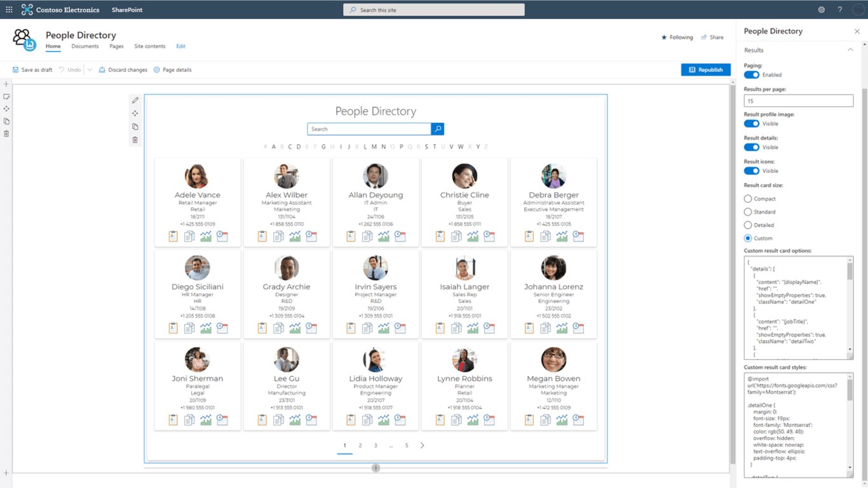Screen dimensions: 868x488
Task: Click the duplicate web part icon
Action: (x=135, y=127)
